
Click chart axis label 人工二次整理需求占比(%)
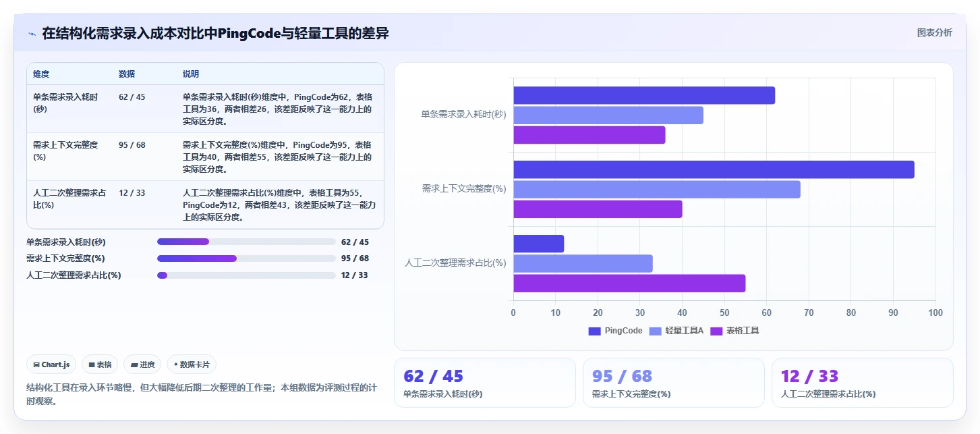pos(455,263)
